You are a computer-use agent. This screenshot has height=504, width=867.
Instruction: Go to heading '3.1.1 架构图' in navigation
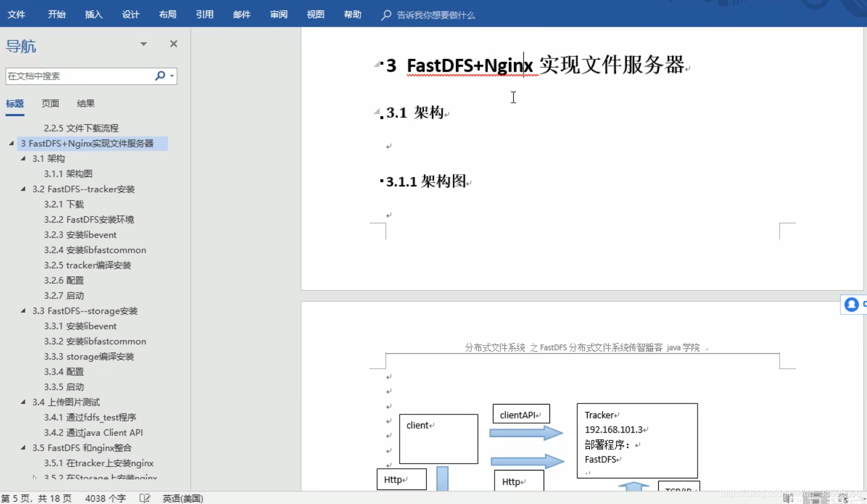68,173
